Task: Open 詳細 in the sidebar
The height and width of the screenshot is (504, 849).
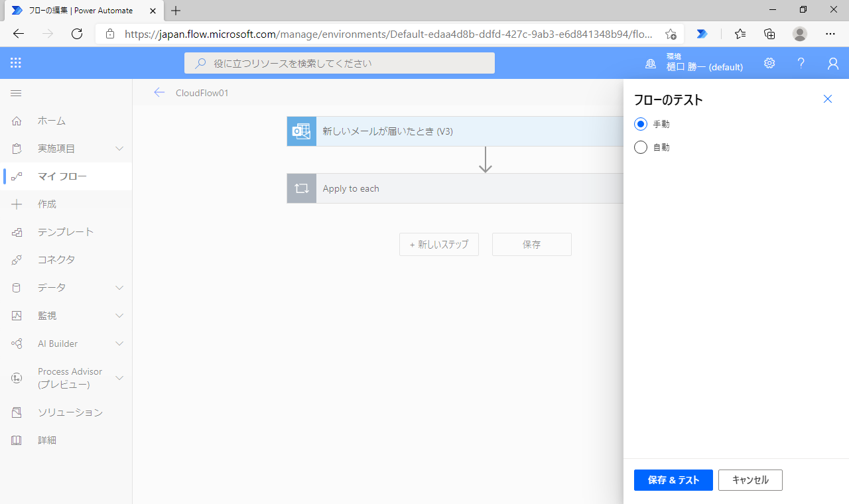Action: pyautogui.click(x=66, y=440)
